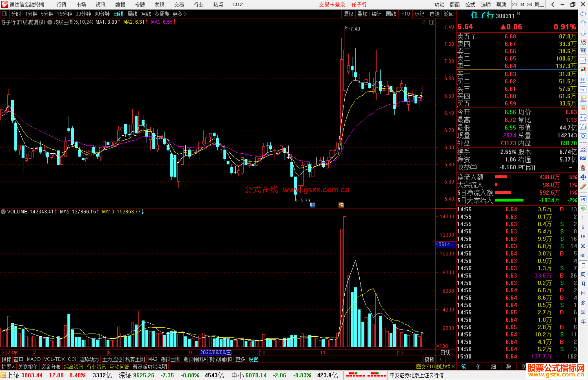This screenshot has width=588, height=380.
Task: Click the plus zoom button beside 模板
Action: [x=441, y=359]
